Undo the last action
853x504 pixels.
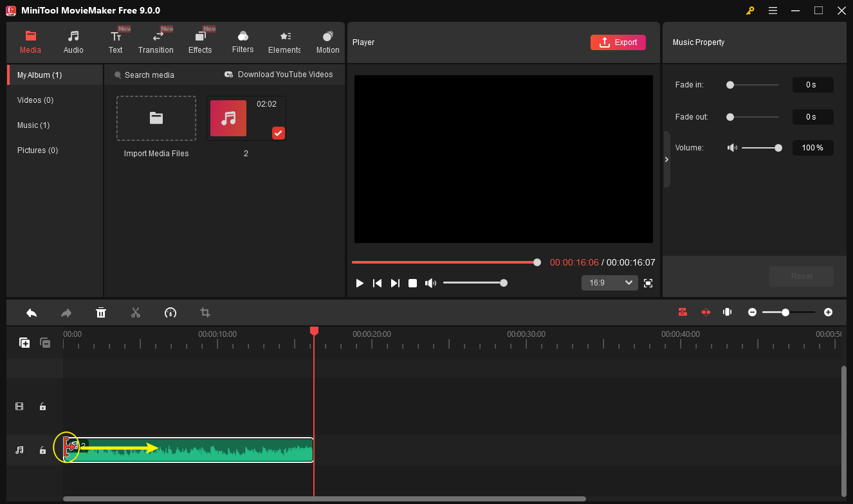click(x=32, y=312)
